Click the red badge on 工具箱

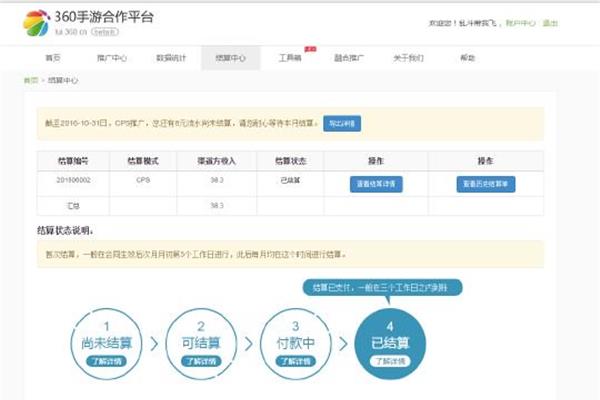[x=310, y=49]
